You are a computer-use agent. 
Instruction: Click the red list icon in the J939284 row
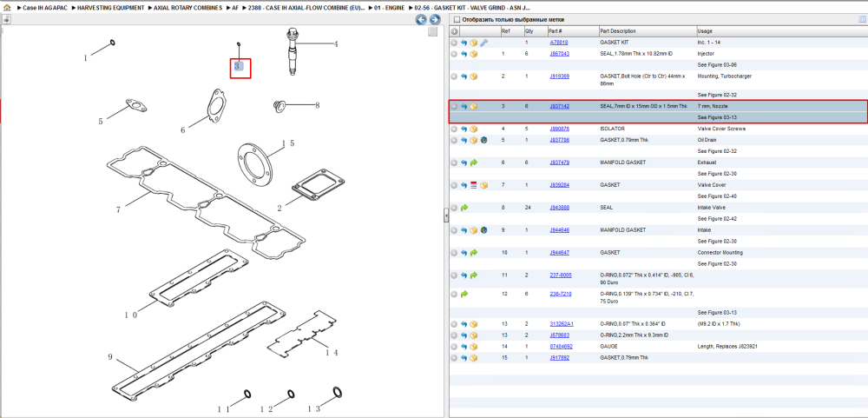coord(474,185)
